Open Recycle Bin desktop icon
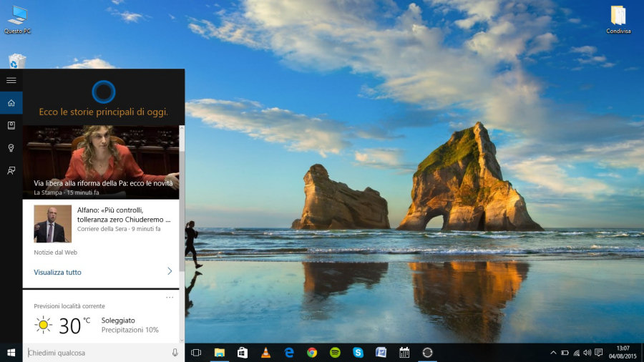644x362 pixels. (x=17, y=61)
